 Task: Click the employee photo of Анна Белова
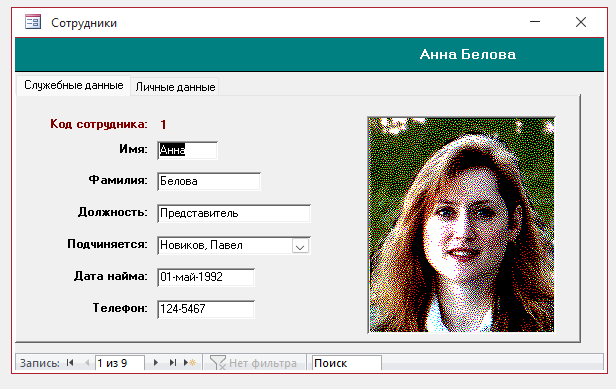point(462,225)
